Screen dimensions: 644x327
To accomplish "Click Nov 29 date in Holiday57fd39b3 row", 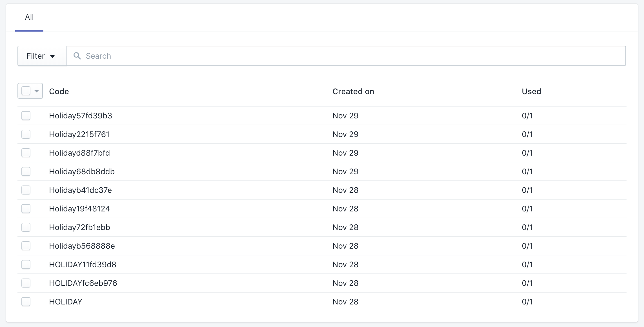I will click(345, 116).
